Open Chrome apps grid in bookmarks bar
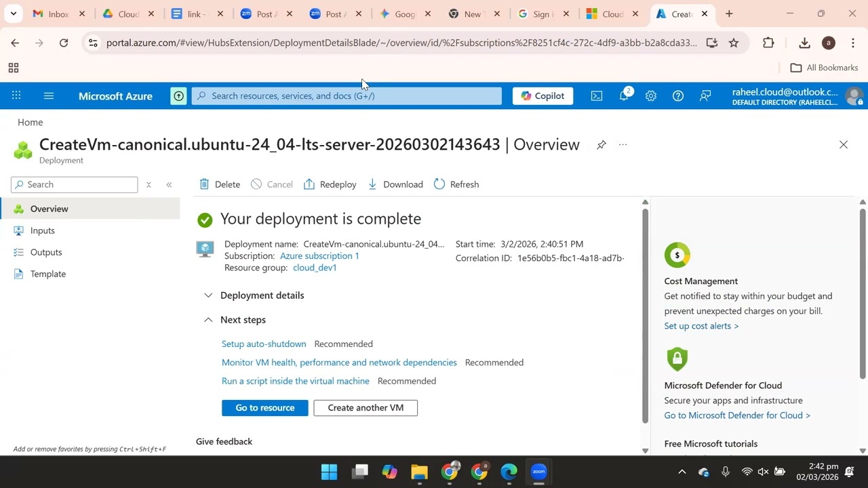868x488 pixels. (13, 68)
